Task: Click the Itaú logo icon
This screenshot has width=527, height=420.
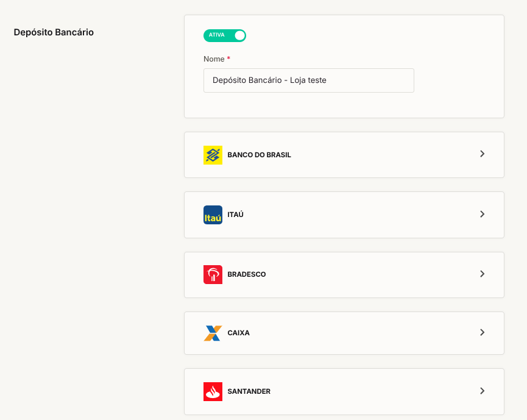Action: tap(213, 215)
